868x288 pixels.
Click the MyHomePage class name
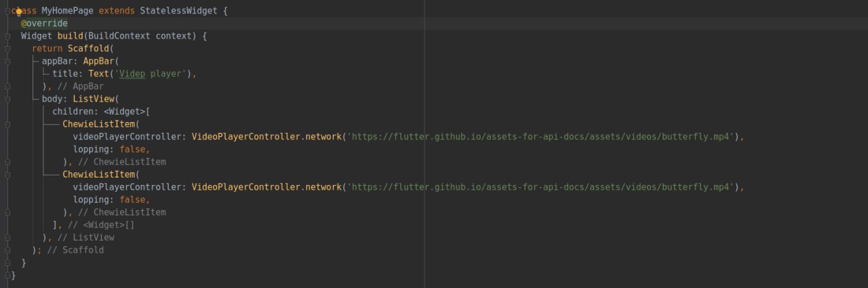tap(68, 11)
